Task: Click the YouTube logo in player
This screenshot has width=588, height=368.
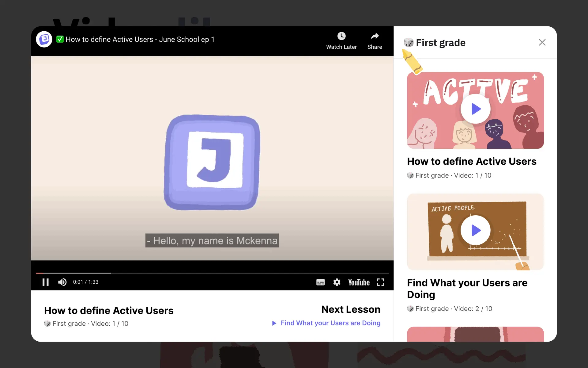Action: click(359, 282)
